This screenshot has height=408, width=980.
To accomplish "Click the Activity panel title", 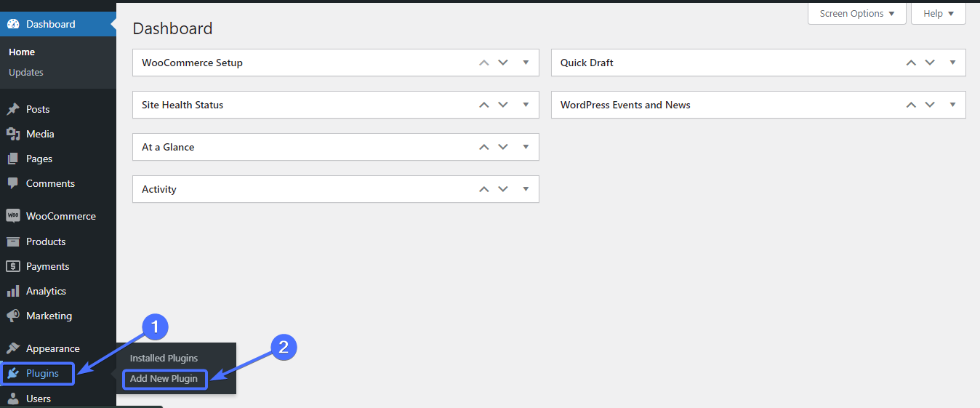I will pos(159,189).
